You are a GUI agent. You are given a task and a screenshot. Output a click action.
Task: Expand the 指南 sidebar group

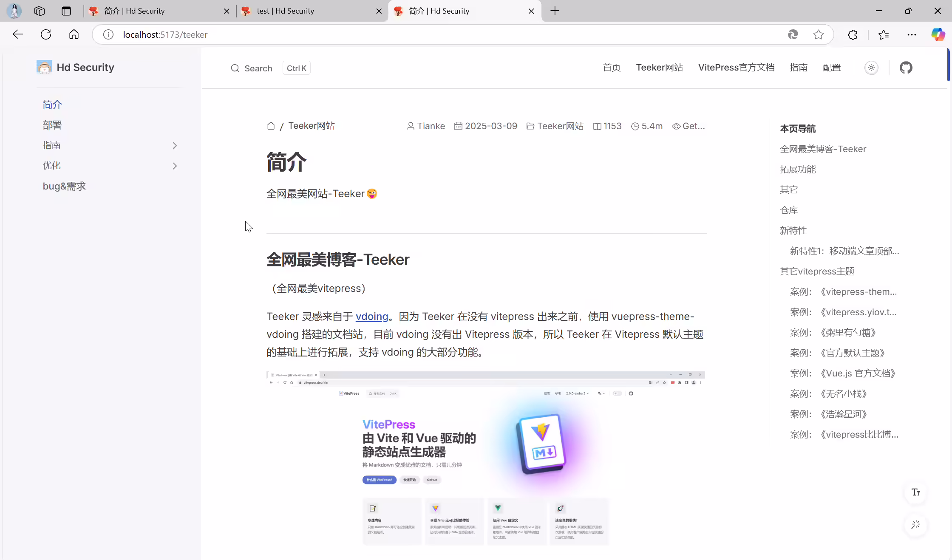(175, 146)
